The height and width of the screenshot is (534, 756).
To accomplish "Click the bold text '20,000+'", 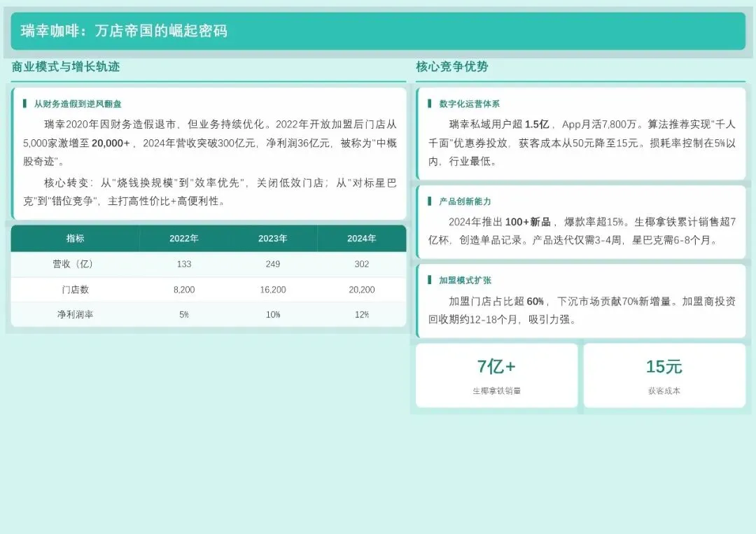I will click(x=111, y=143).
